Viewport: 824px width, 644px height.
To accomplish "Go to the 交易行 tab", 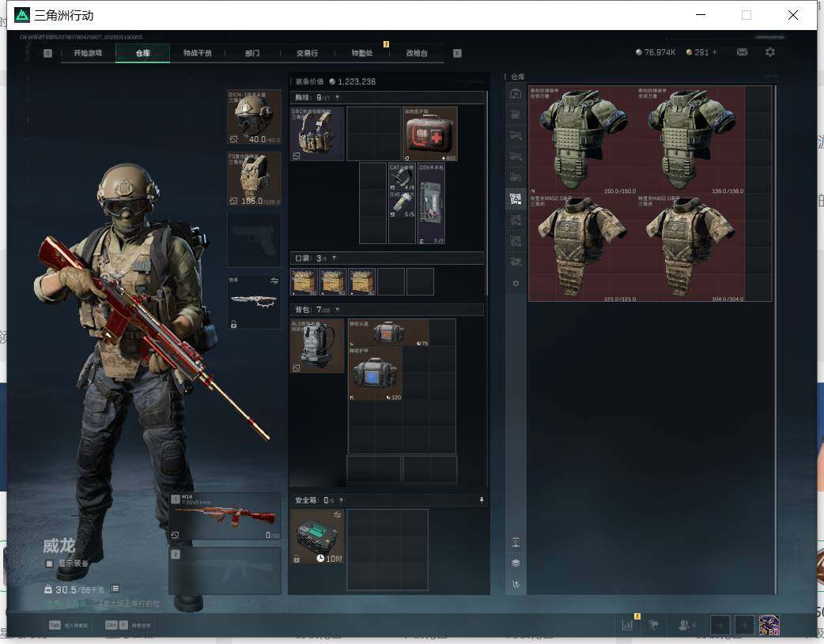I will click(x=307, y=53).
